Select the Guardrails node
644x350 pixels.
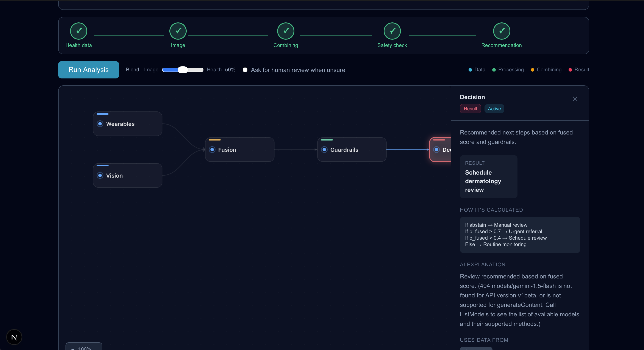(x=352, y=150)
